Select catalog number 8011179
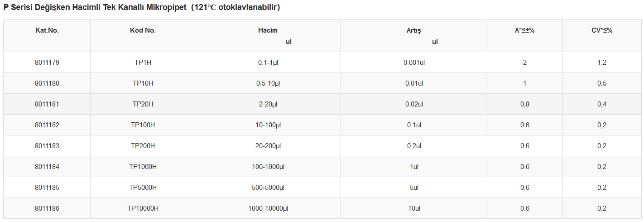644x222 pixels. [x=47, y=63]
